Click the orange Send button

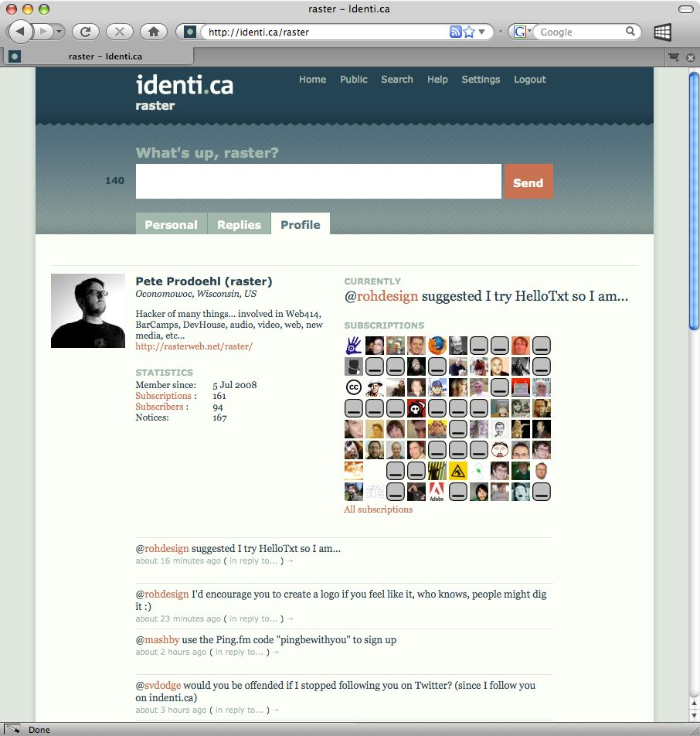point(528,182)
